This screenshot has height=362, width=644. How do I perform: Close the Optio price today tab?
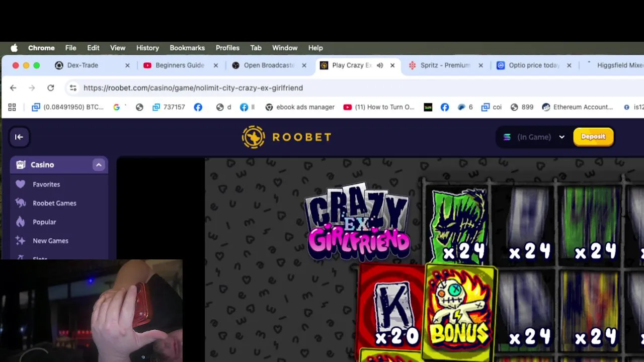tap(569, 65)
